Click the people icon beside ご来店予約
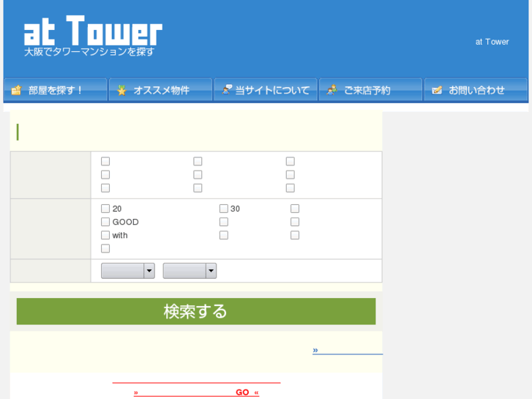The image size is (532, 399). coord(331,89)
